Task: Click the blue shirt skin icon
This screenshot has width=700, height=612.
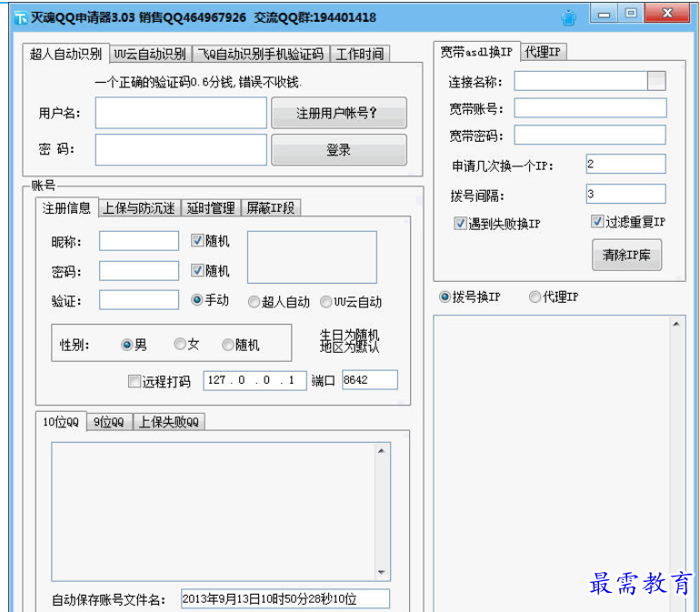Action: 569,18
